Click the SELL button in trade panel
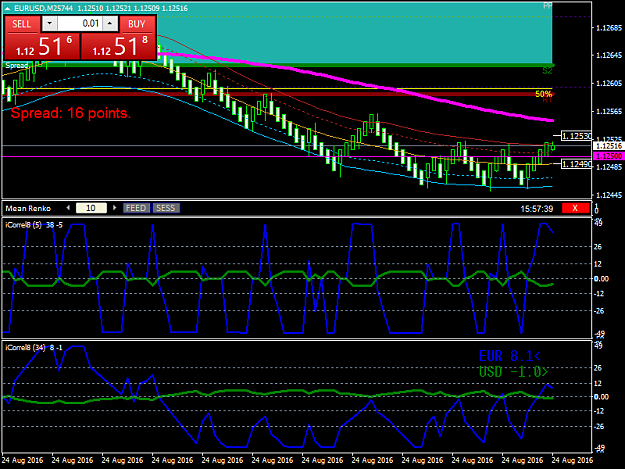 pyautogui.click(x=22, y=24)
